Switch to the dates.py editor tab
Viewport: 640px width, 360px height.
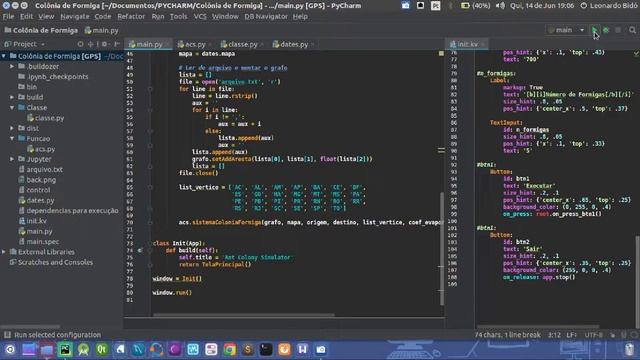pos(293,44)
